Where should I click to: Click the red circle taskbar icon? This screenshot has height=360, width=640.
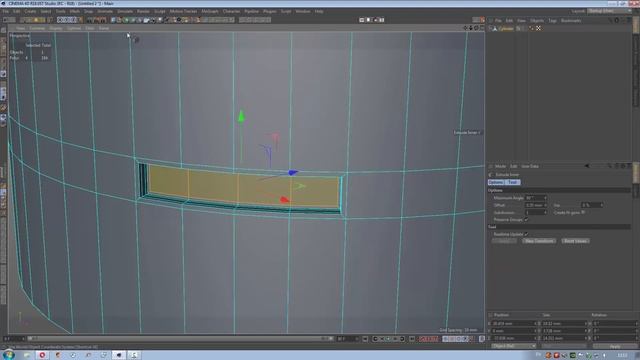tap(42, 355)
